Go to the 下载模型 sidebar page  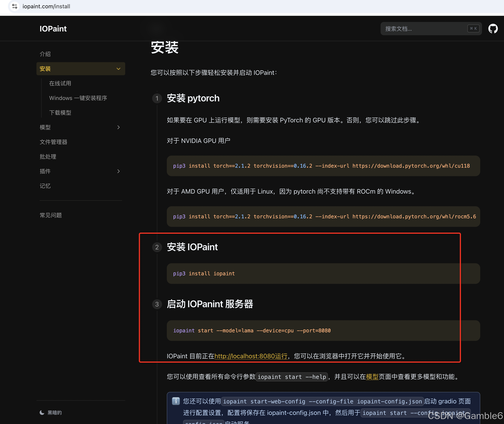click(60, 113)
